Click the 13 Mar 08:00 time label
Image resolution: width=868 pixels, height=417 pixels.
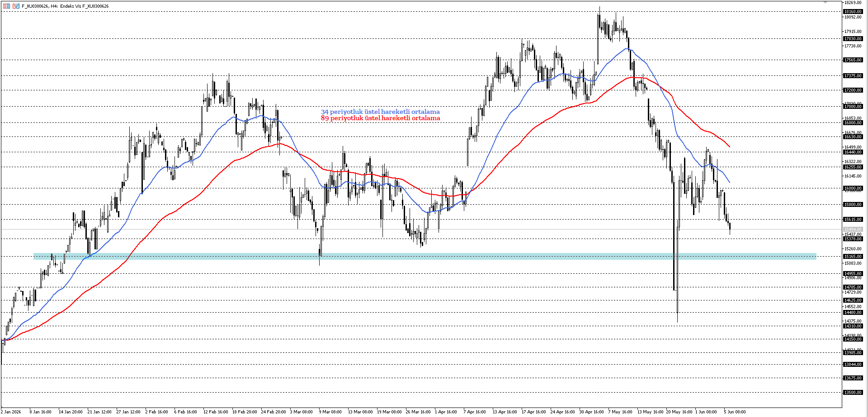point(360,412)
